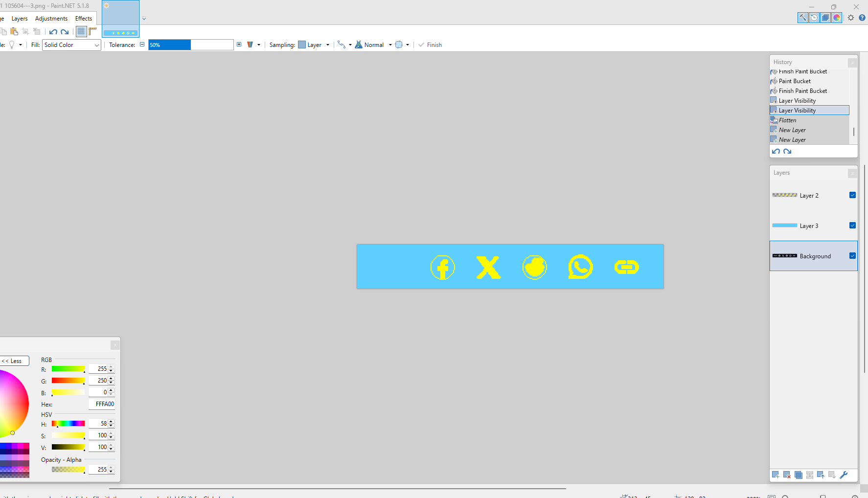This screenshot has width=868, height=498.
Task: Click Delete Layer icon with red X
Action: tap(787, 475)
